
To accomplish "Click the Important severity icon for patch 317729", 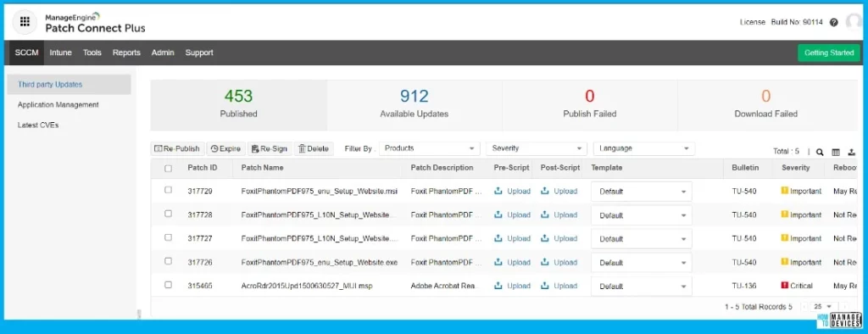I will 784,191.
